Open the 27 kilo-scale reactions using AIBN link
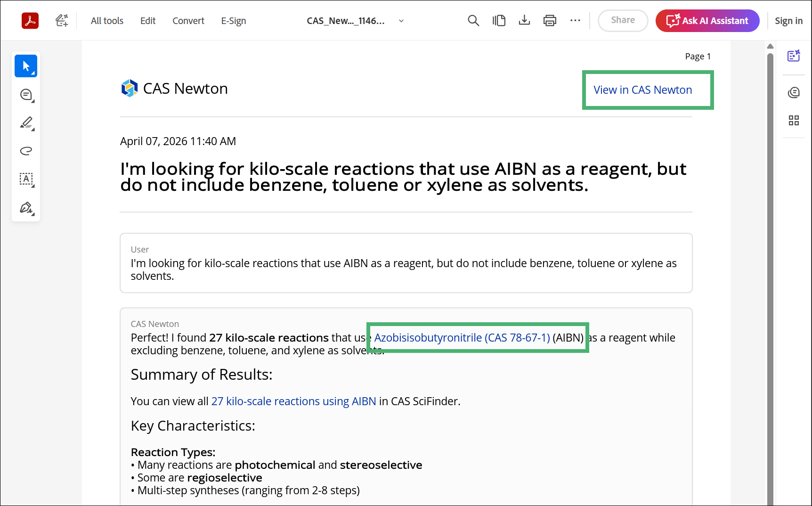 294,401
